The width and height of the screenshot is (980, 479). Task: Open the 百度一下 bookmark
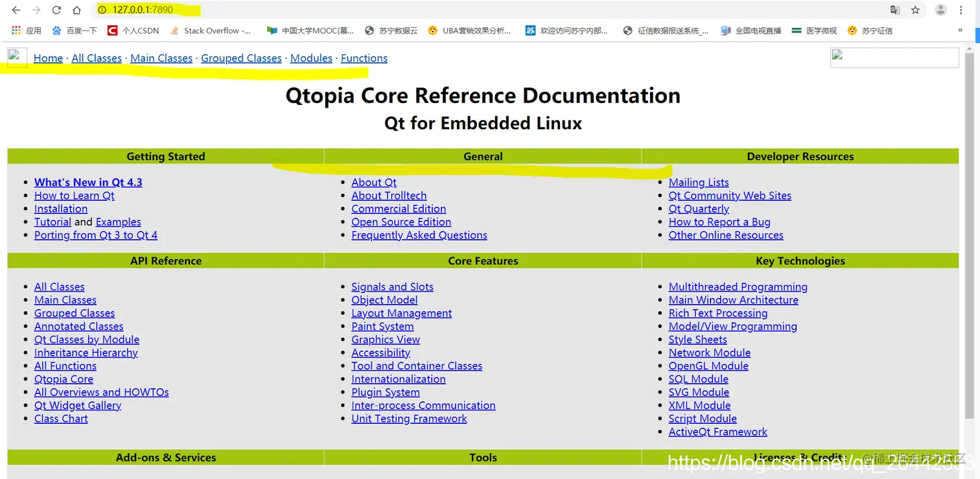75,30
